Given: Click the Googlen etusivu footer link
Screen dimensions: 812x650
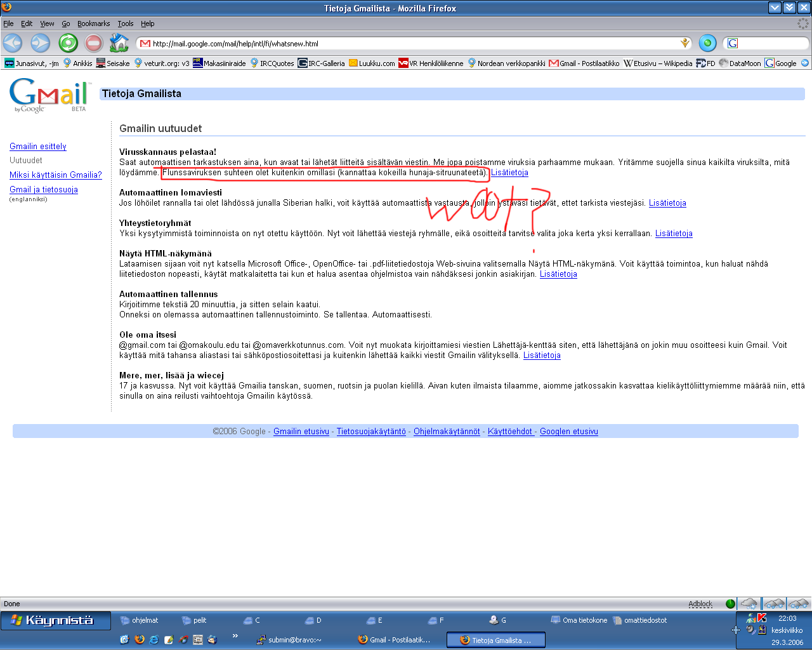Looking at the screenshot, I should pyautogui.click(x=569, y=431).
